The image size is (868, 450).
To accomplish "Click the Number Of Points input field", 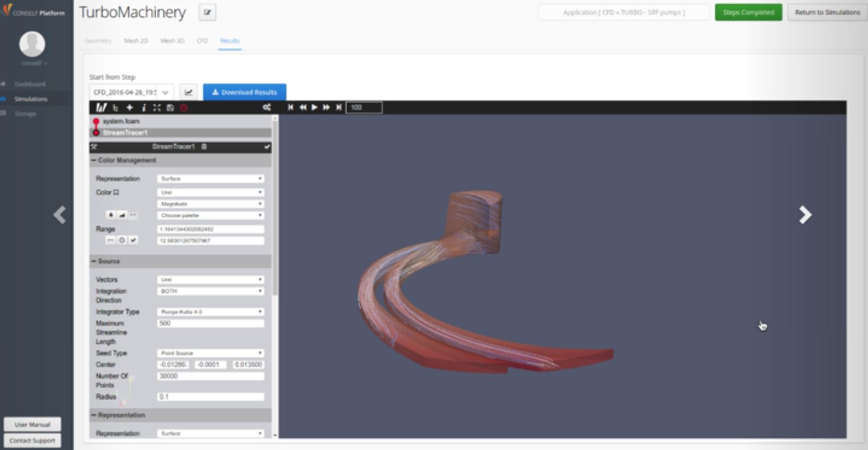I will tap(210, 376).
